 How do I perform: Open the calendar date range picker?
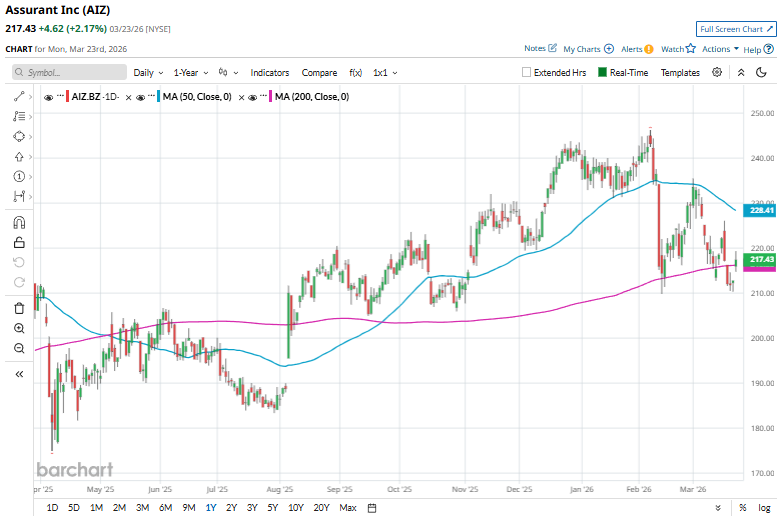pos(371,508)
